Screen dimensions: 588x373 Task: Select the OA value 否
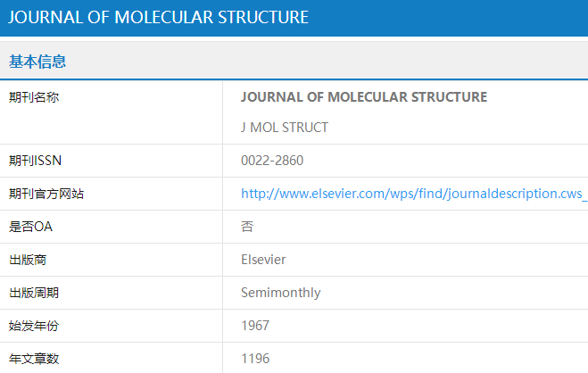247,227
